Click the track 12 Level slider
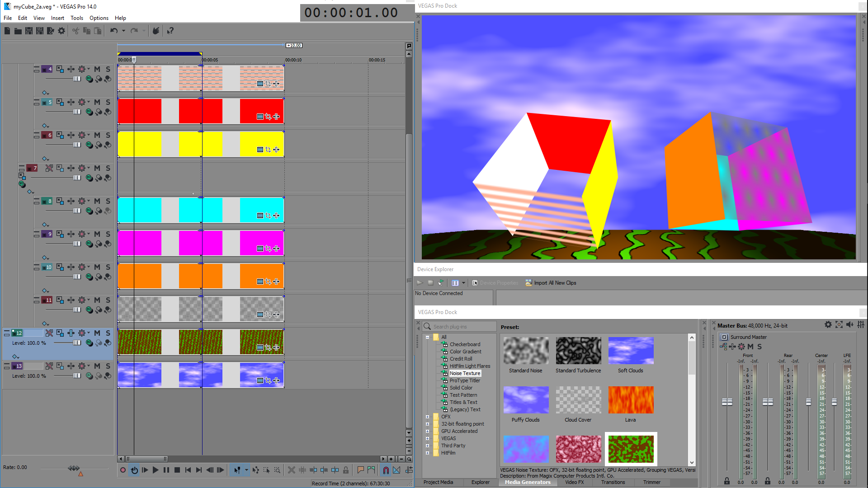The image size is (868, 488). [x=76, y=343]
